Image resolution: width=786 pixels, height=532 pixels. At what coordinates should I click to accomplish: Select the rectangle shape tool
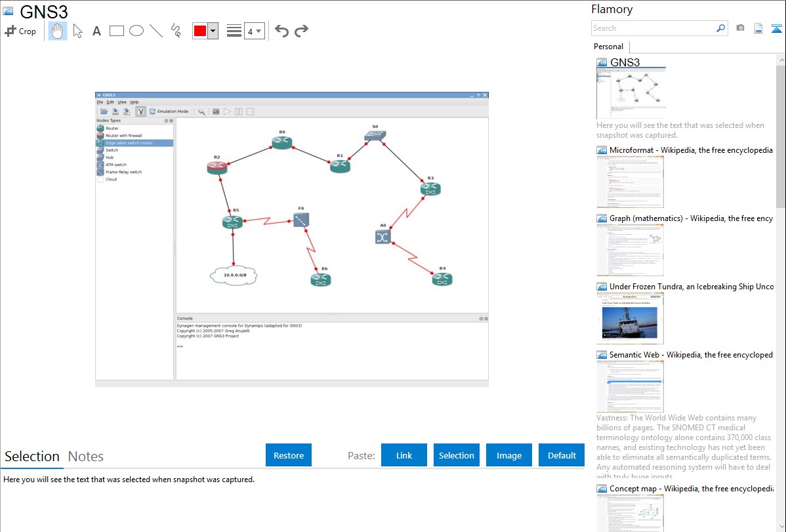pyautogui.click(x=116, y=31)
